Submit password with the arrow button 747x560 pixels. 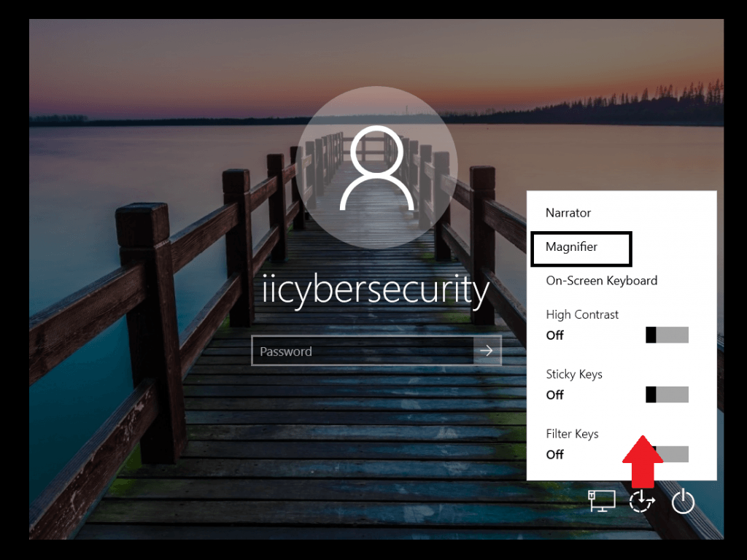click(487, 351)
